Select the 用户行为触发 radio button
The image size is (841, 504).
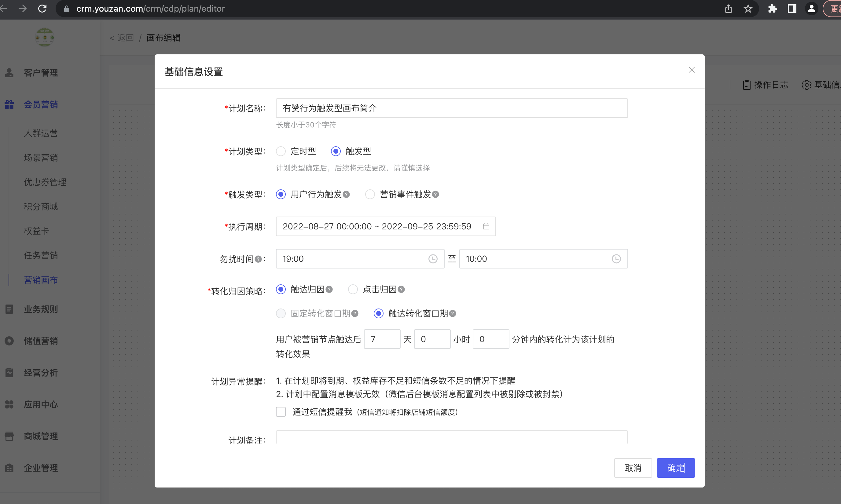281,194
